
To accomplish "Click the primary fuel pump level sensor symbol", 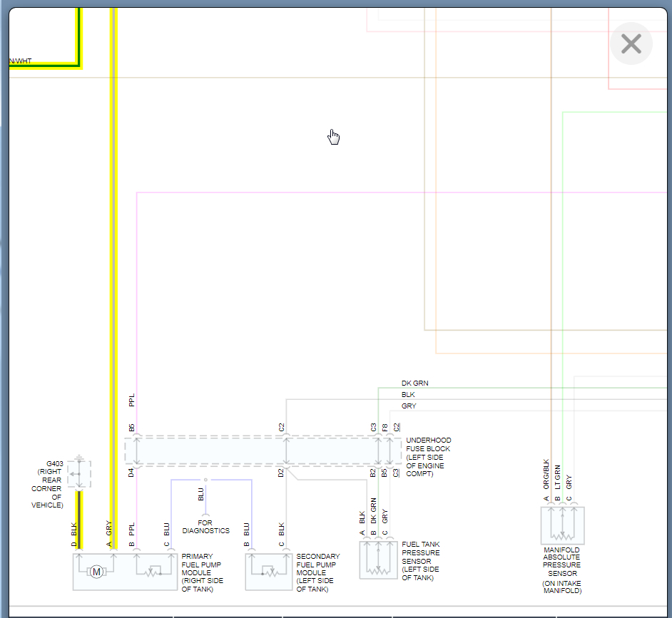I will click(151, 572).
